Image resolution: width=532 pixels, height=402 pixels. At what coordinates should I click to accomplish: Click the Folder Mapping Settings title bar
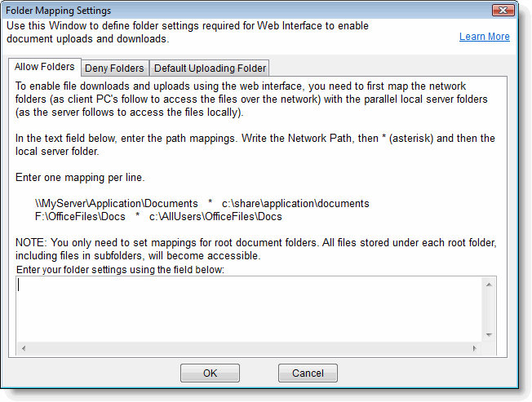(x=245, y=10)
